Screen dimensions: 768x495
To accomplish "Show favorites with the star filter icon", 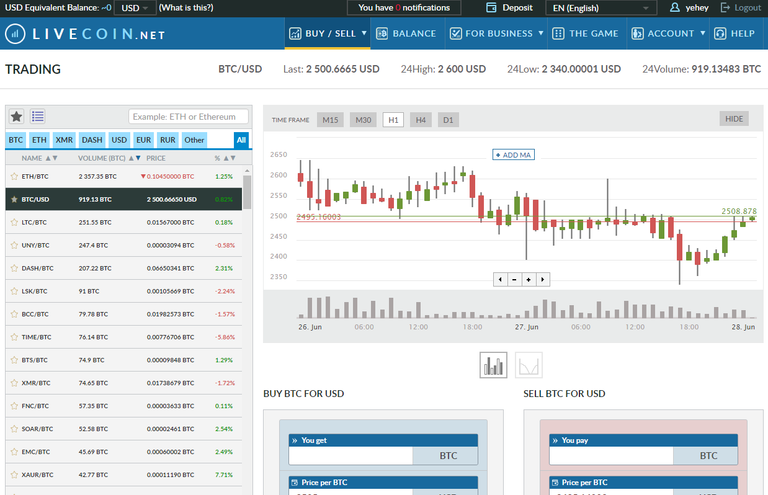I will [16, 117].
